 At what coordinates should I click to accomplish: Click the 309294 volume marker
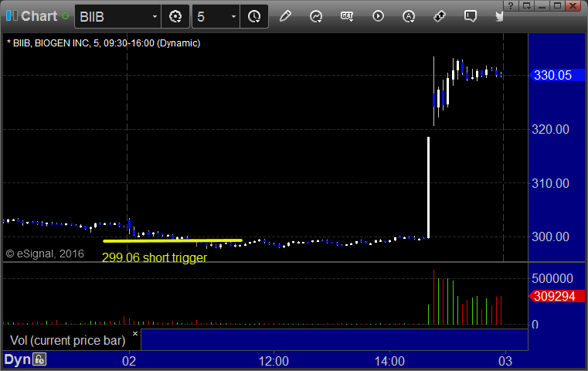(556, 296)
